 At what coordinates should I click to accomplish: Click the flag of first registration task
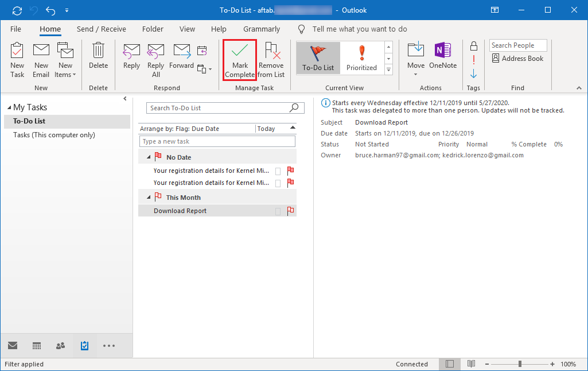pos(290,171)
